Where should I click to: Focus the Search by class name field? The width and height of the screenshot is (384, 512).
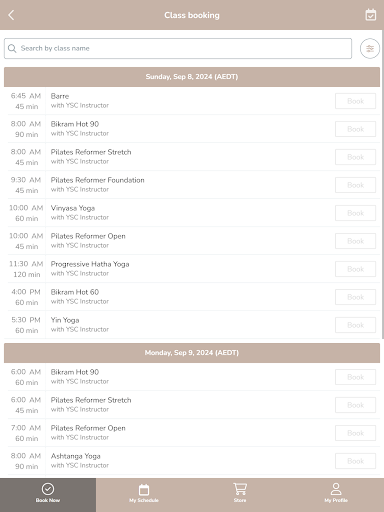(178, 49)
